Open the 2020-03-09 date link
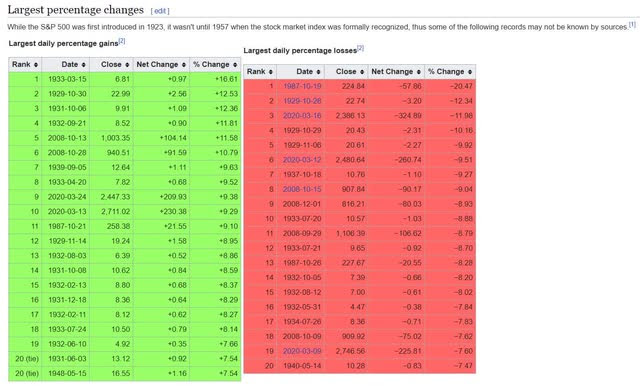The height and width of the screenshot is (388, 640). pyautogui.click(x=302, y=351)
